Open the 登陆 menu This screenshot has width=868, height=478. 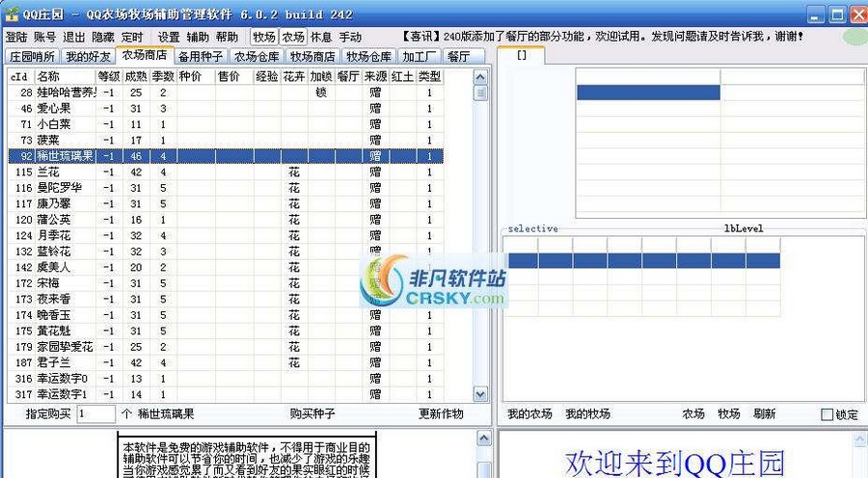pos(16,37)
